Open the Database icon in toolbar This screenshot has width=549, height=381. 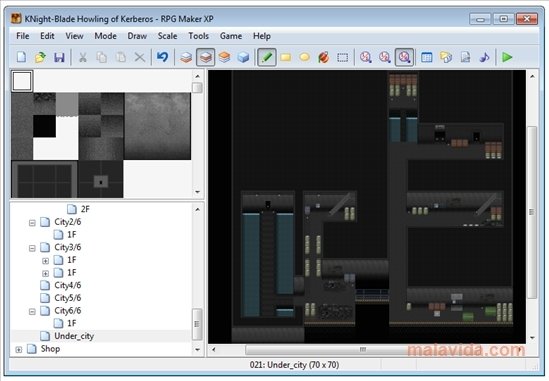[x=426, y=57]
